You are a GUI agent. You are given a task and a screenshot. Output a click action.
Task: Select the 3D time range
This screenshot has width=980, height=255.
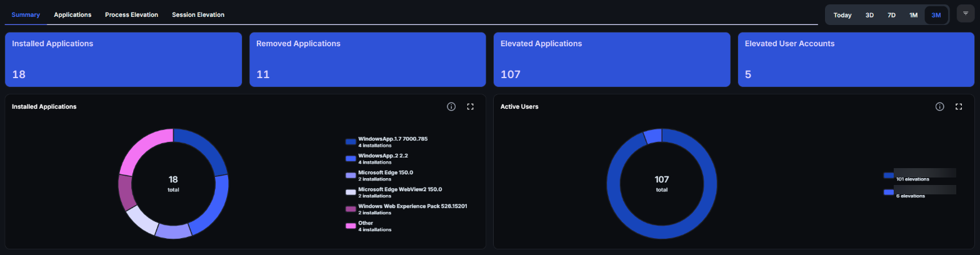coord(869,15)
